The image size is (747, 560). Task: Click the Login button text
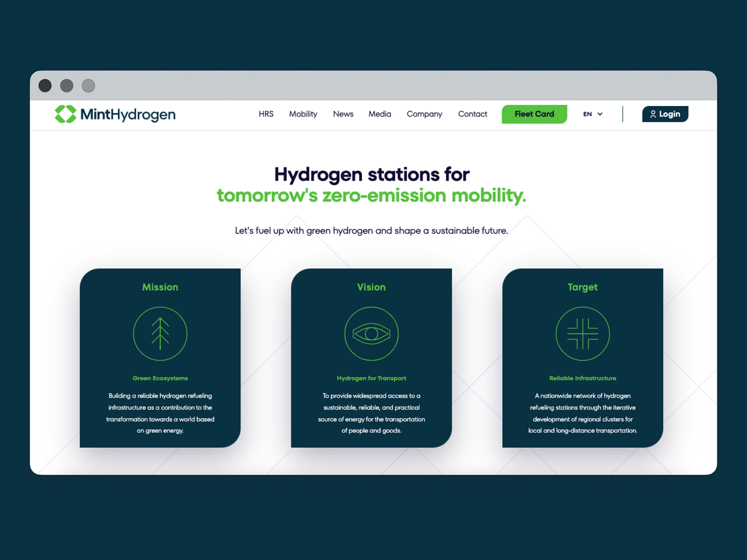(670, 114)
